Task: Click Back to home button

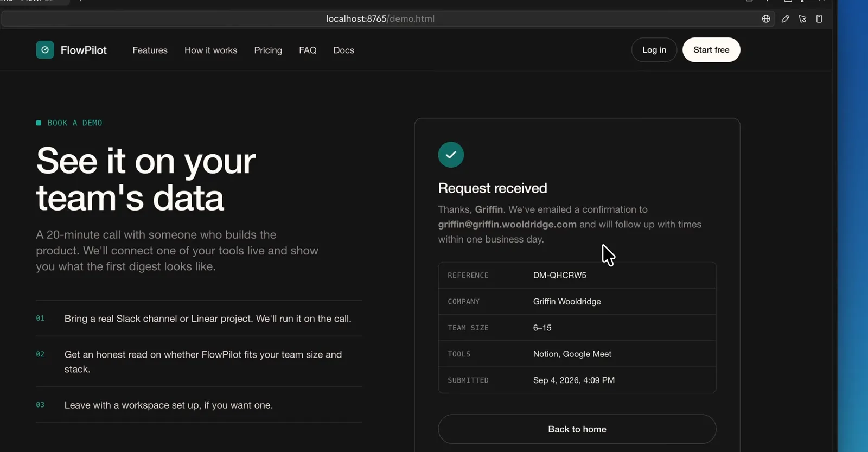Action: pos(577,429)
